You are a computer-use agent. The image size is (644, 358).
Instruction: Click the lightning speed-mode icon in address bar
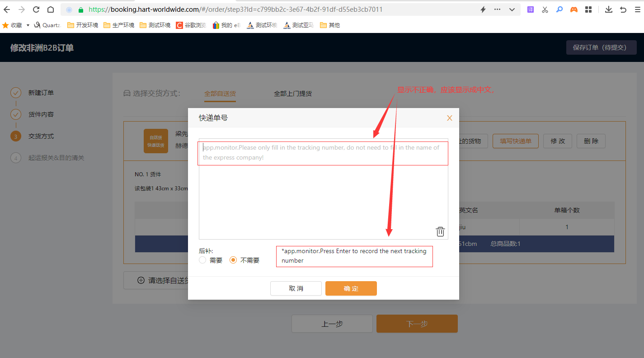tap(483, 9)
